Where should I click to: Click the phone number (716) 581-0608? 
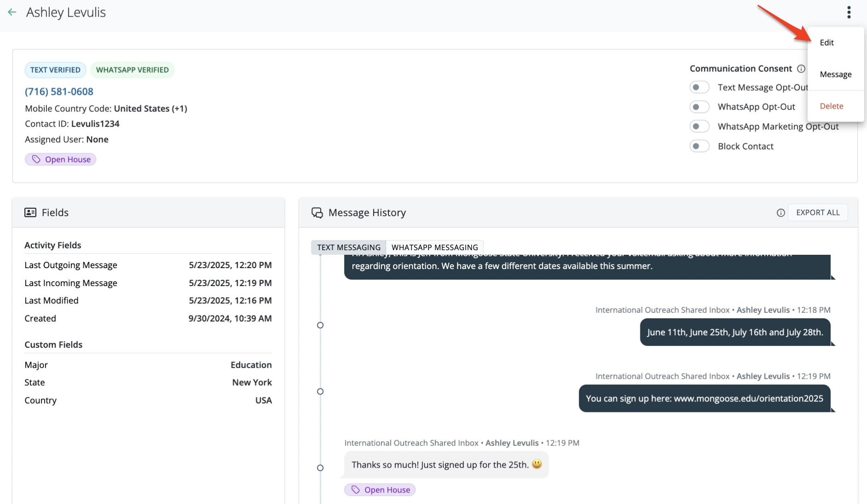59,92
